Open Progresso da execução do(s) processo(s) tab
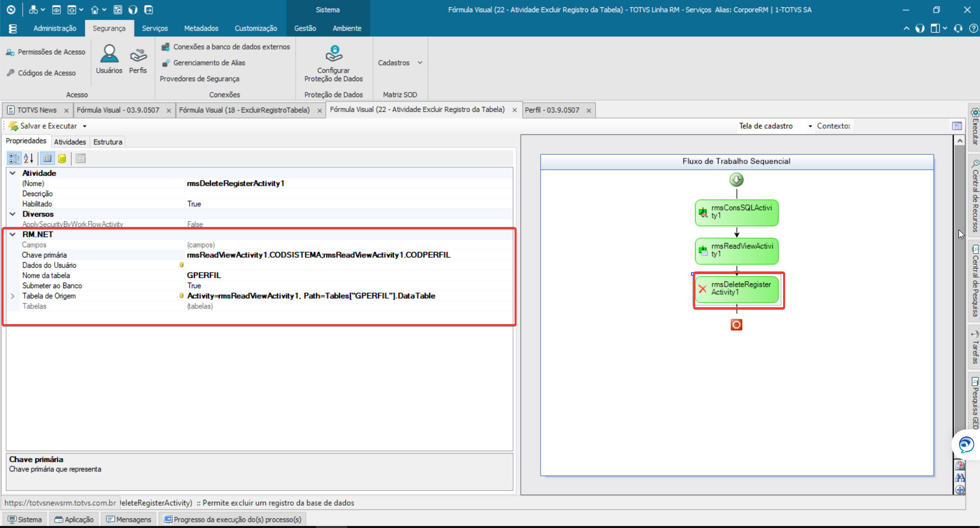 [x=232, y=519]
